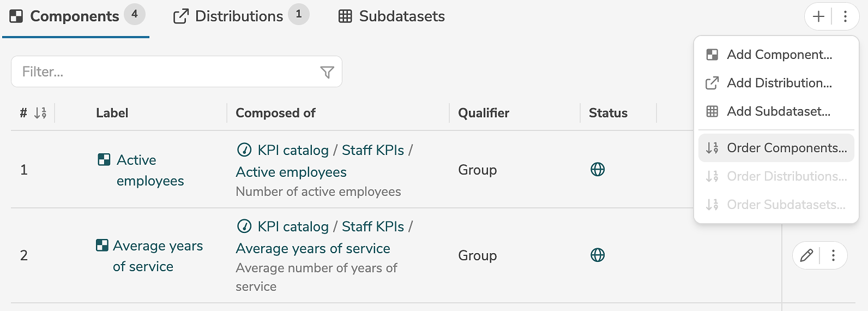Open KPI catalog link in first row
This screenshot has width=868, height=311.
tap(293, 150)
